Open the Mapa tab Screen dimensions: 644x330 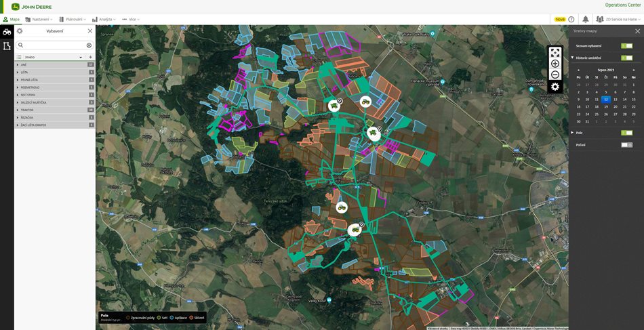(x=11, y=19)
